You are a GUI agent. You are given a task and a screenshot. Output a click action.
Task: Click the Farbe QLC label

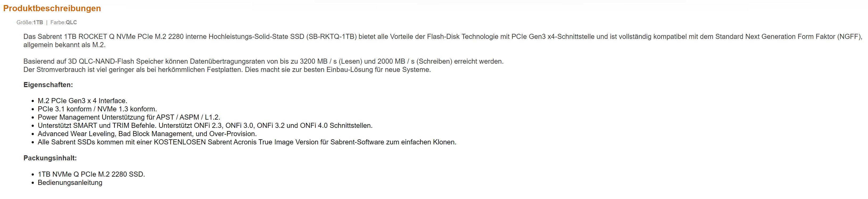point(64,22)
